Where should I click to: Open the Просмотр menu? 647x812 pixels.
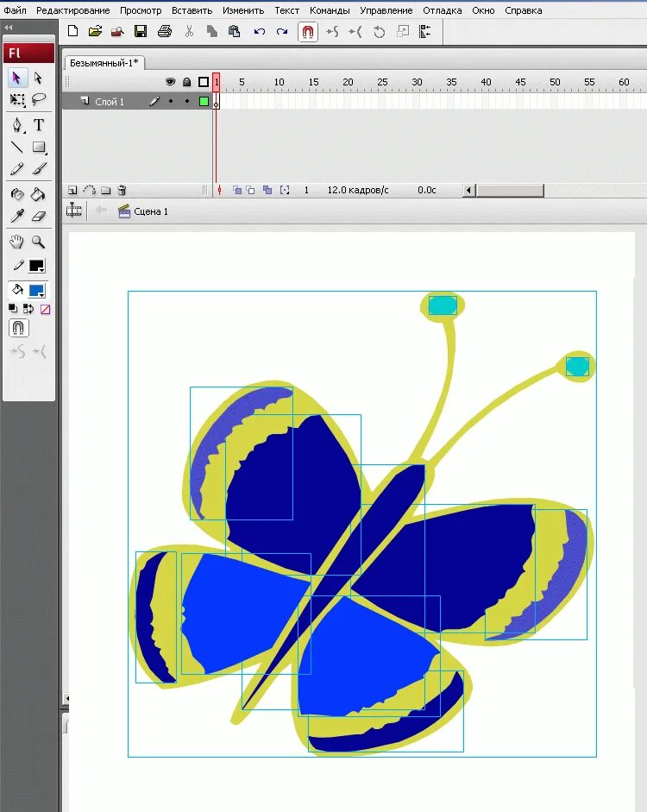point(141,10)
